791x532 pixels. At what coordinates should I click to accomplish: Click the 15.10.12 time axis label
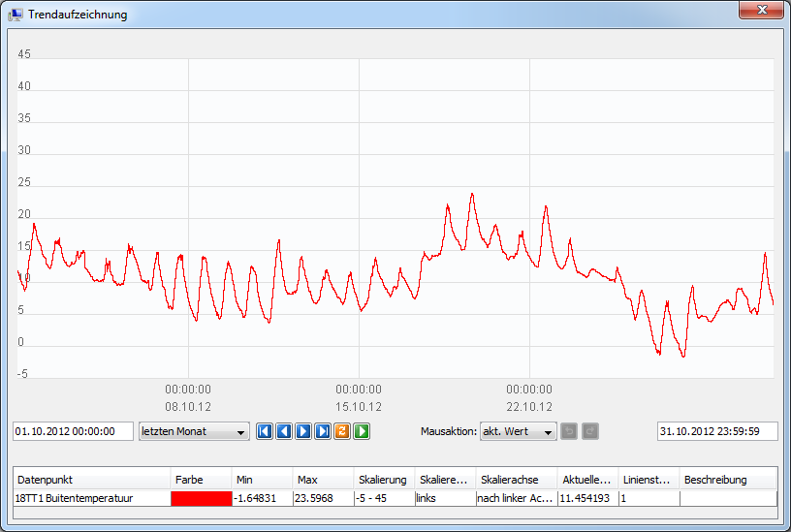pos(359,406)
